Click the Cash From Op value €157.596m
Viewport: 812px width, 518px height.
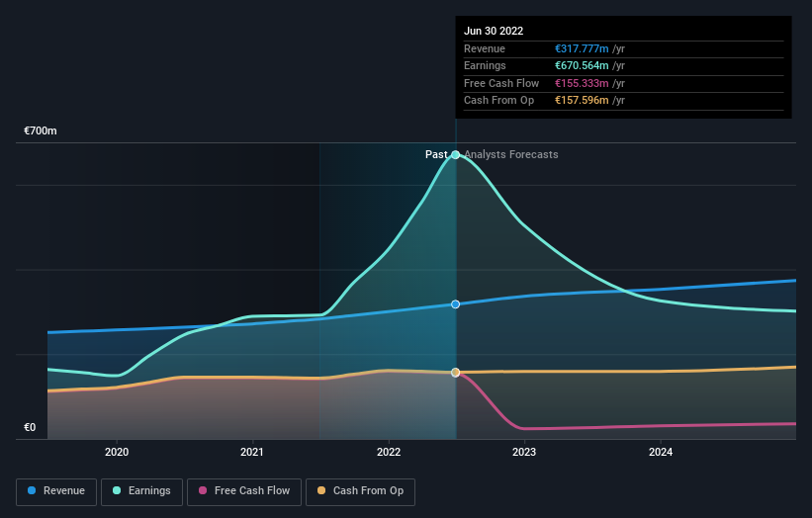pos(582,101)
